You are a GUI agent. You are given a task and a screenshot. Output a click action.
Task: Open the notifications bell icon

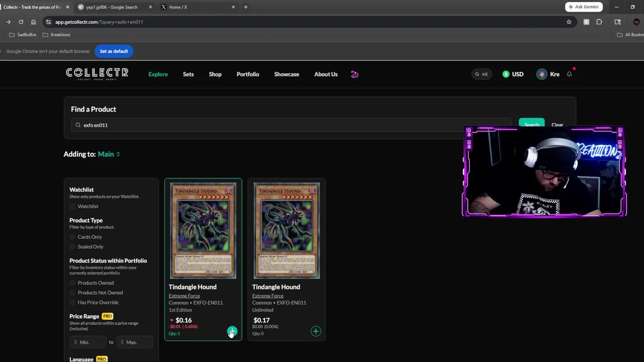(570, 74)
